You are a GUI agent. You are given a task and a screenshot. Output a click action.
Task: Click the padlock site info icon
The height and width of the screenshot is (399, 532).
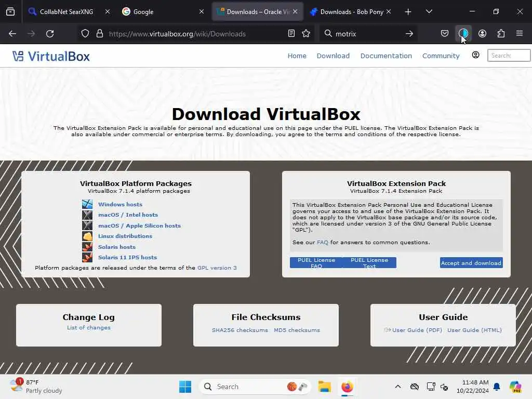click(99, 34)
